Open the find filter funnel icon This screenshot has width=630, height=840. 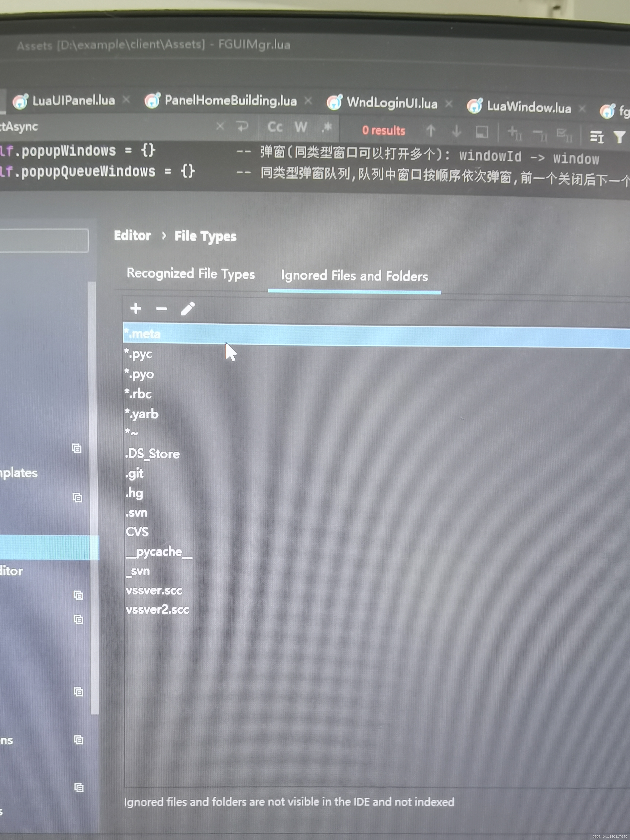[x=619, y=137]
